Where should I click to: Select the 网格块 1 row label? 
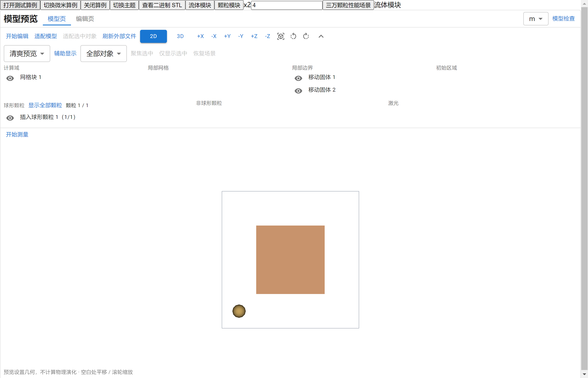click(x=31, y=77)
